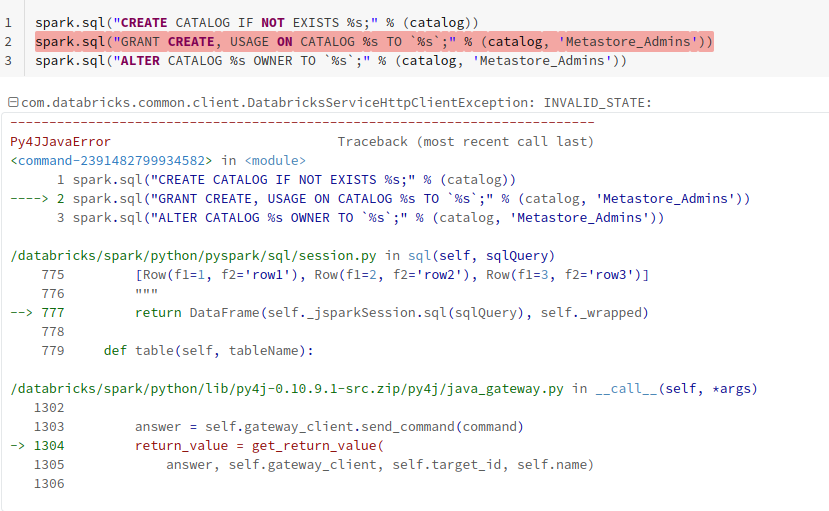Click the Py4JJavaError error name
The image size is (829, 511).
(60, 142)
